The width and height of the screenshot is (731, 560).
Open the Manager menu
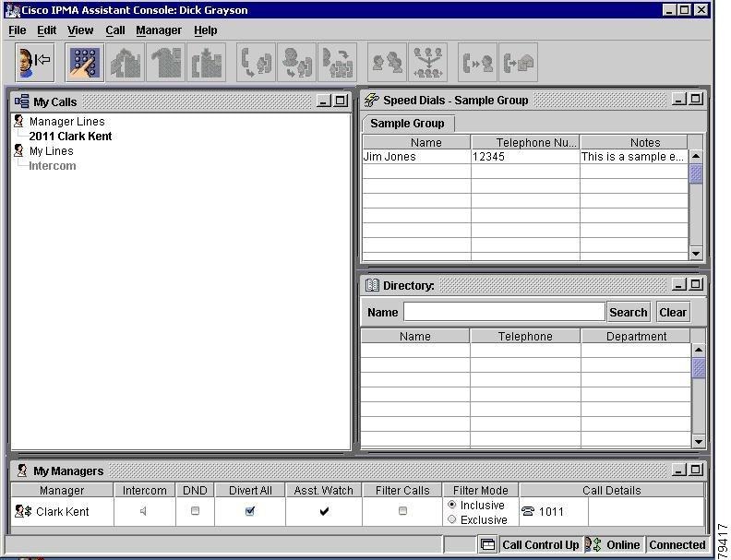159,30
